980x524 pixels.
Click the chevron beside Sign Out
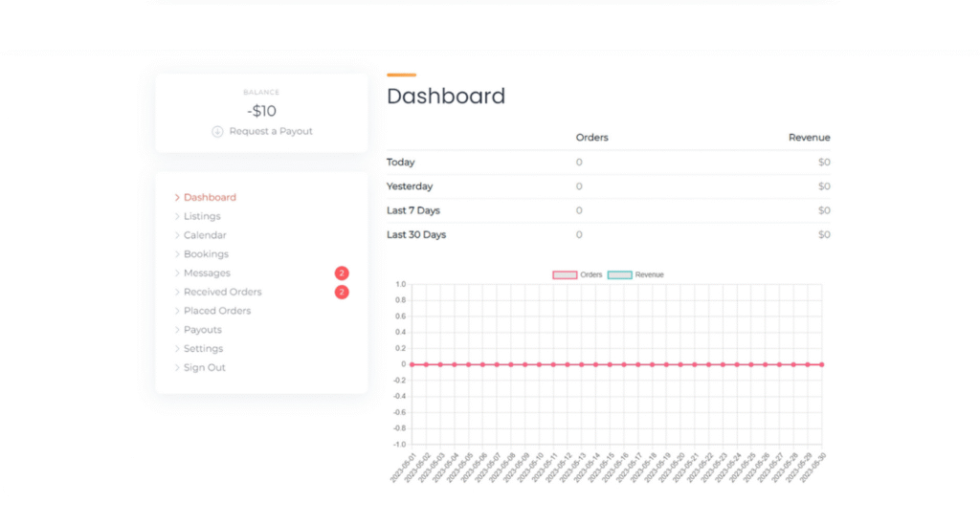(177, 368)
